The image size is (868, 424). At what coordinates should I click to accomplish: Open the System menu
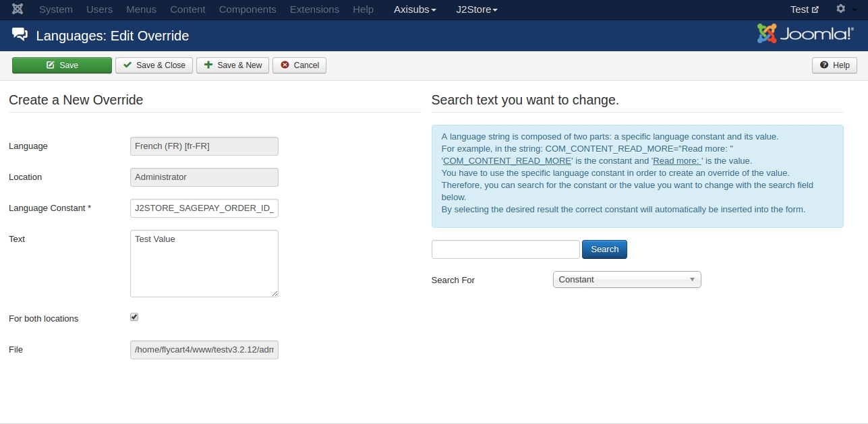point(56,9)
